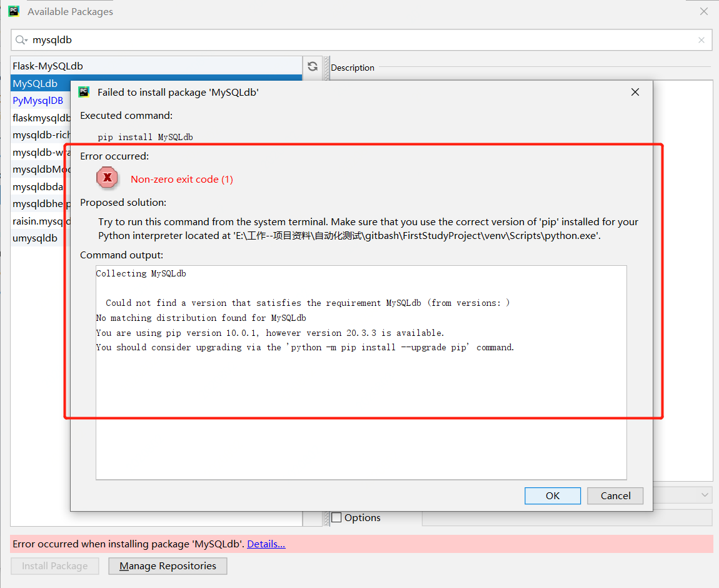
Task: Click the 'Collecting MySQLdb' output line
Action: [141, 273]
